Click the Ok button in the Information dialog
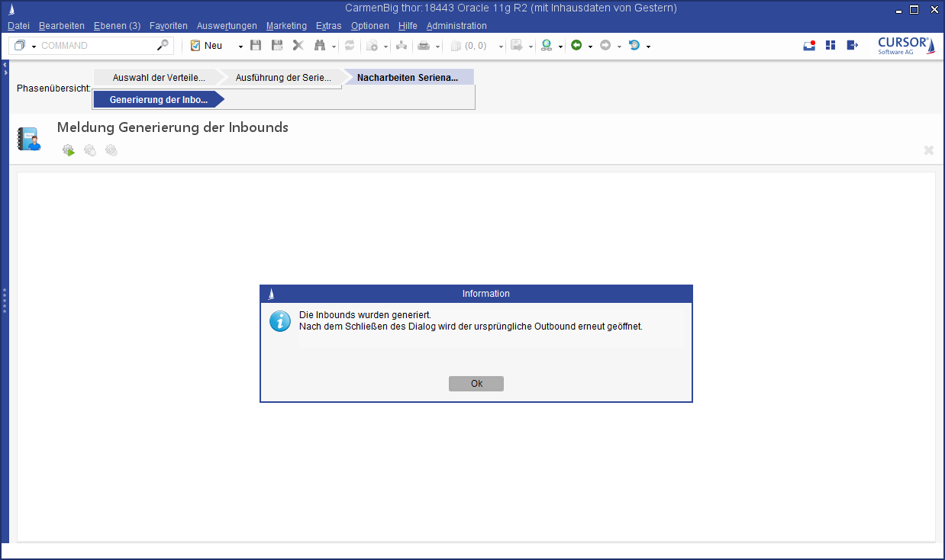 pyautogui.click(x=476, y=384)
